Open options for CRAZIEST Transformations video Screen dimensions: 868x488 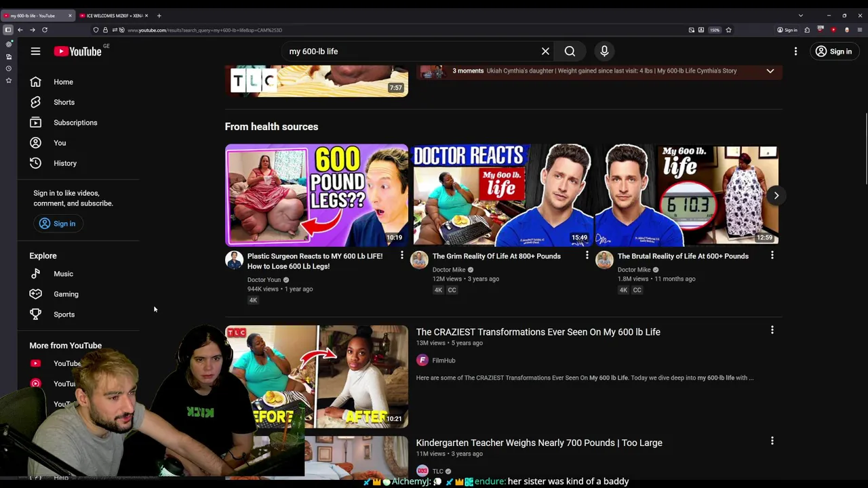pos(772,330)
